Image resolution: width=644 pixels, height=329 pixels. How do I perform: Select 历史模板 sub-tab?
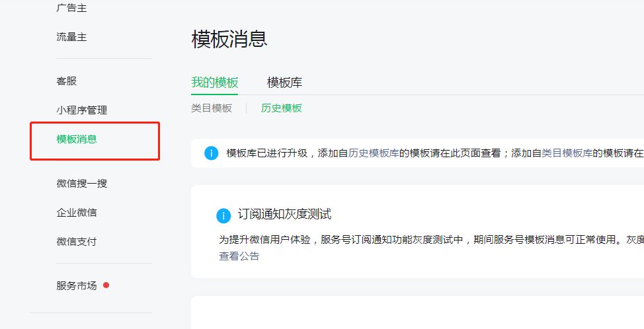pyautogui.click(x=282, y=108)
